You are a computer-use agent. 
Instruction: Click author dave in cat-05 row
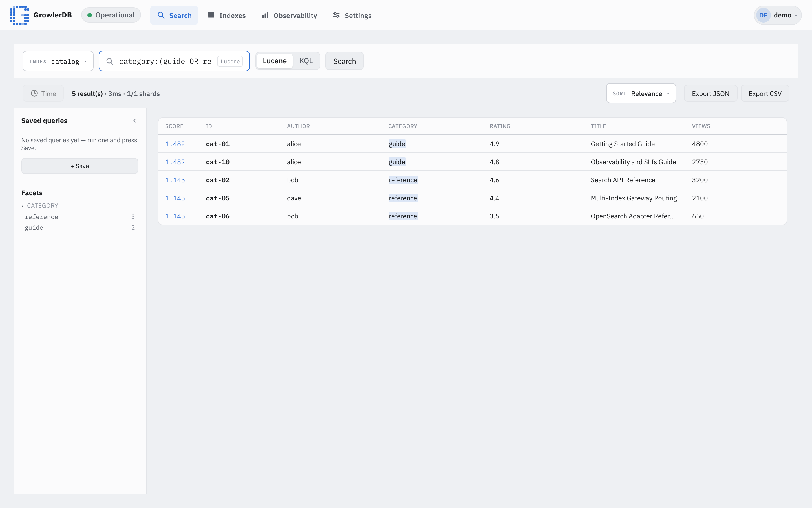pos(294,198)
